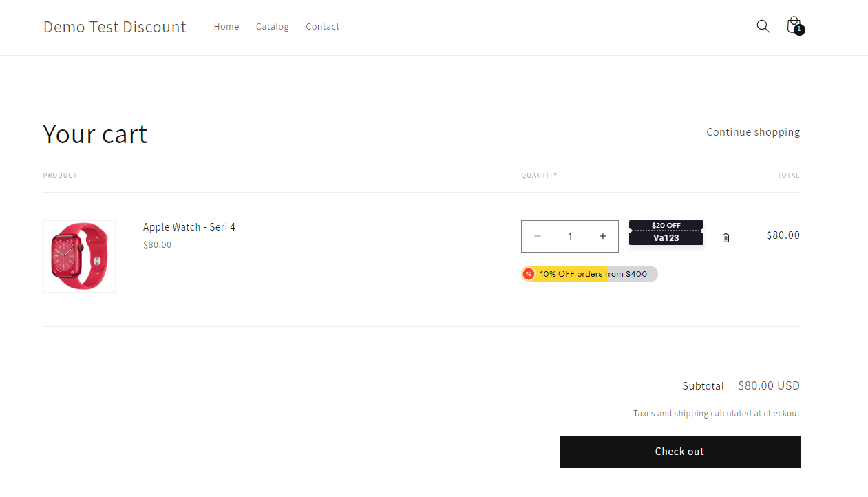The image size is (868, 497).
Task: Remove Apple Watch with trash icon
Action: pos(726,237)
